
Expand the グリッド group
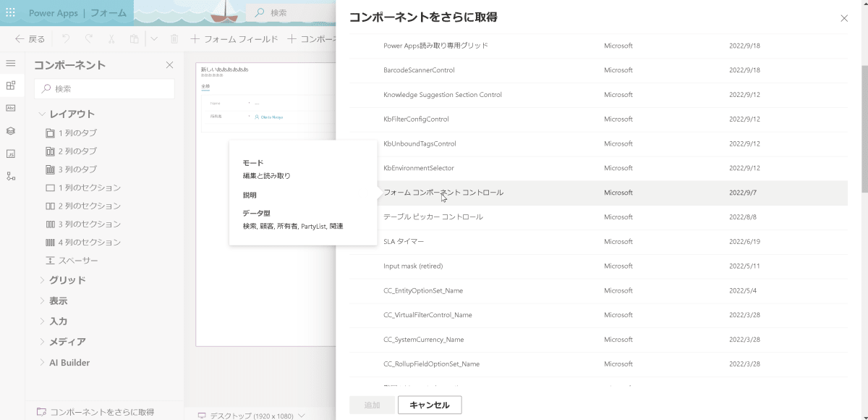[x=62, y=280]
